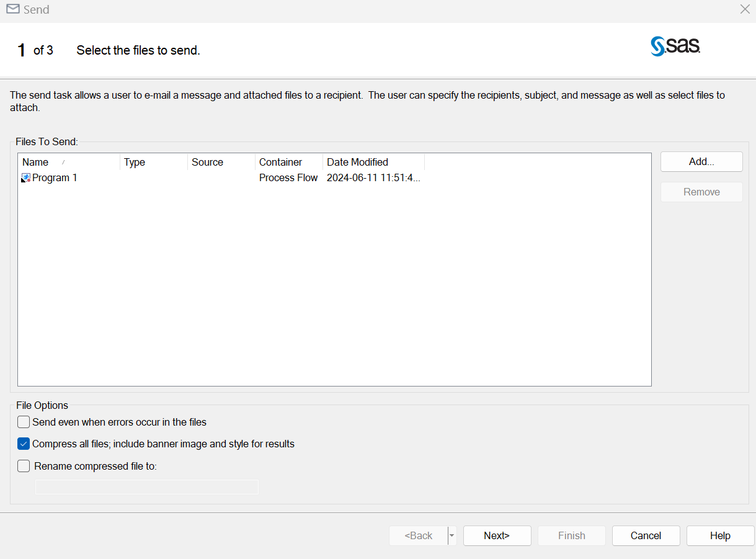
Task: Click the Type column header
Action: coord(135,163)
